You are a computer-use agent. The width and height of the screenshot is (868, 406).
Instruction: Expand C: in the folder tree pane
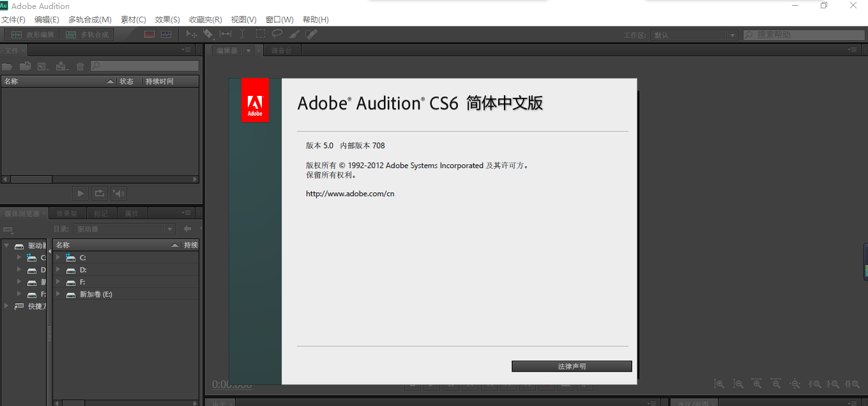(19, 258)
